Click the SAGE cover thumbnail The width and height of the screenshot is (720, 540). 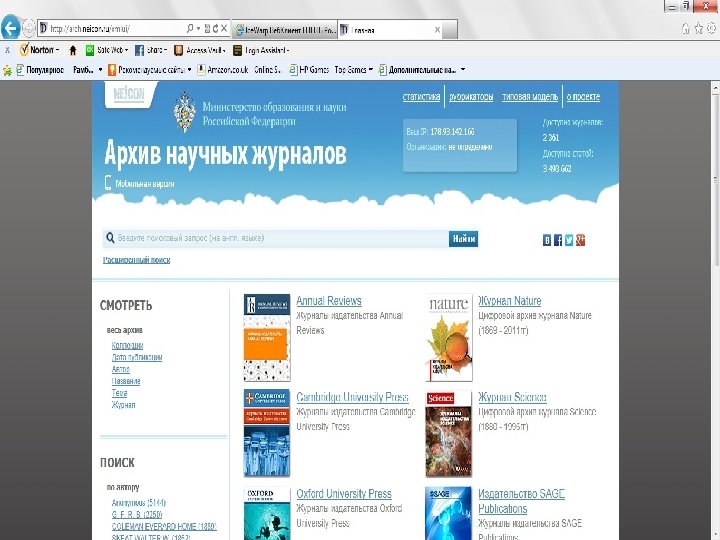[x=449, y=513]
